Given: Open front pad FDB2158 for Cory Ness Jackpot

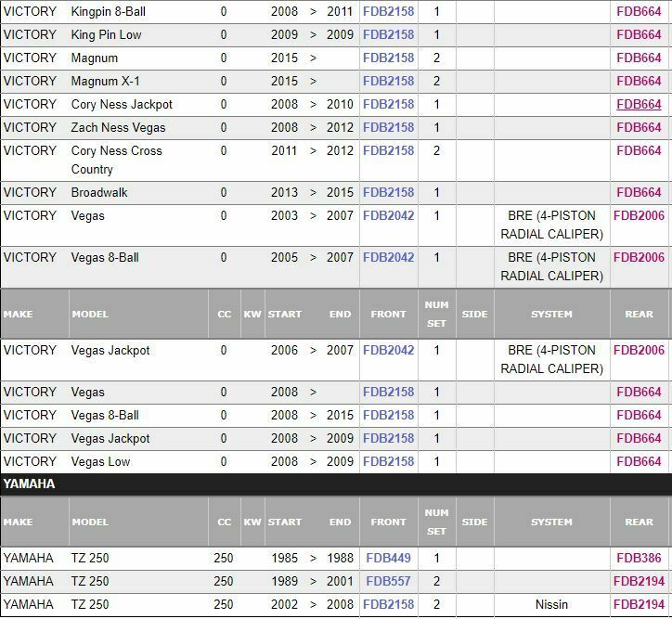Looking at the screenshot, I should click(388, 104).
